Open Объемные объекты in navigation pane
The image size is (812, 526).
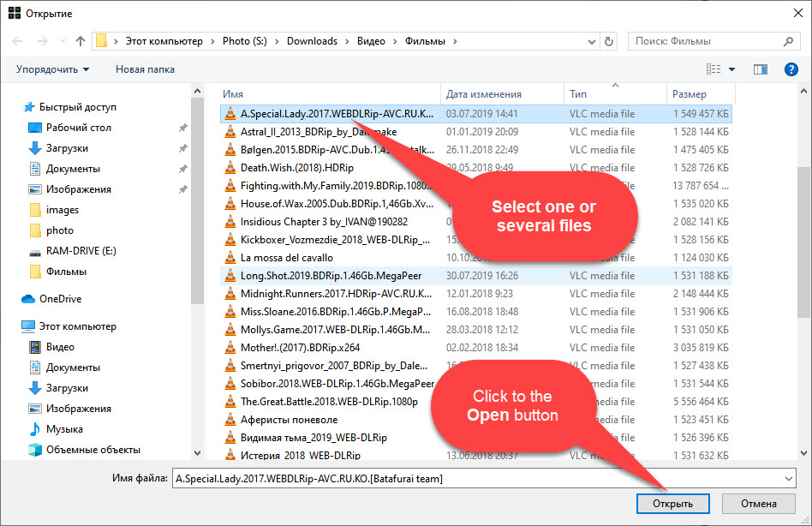click(93, 450)
